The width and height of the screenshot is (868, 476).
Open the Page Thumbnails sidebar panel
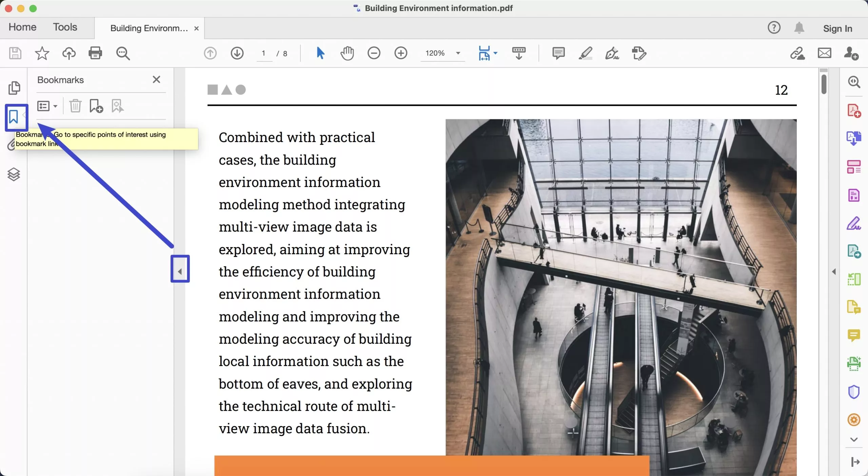pyautogui.click(x=14, y=88)
